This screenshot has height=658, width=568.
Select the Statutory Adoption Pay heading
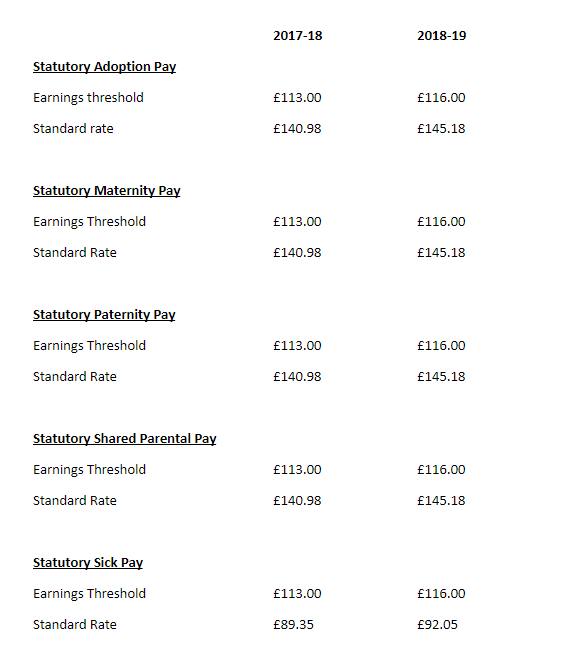(104, 67)
